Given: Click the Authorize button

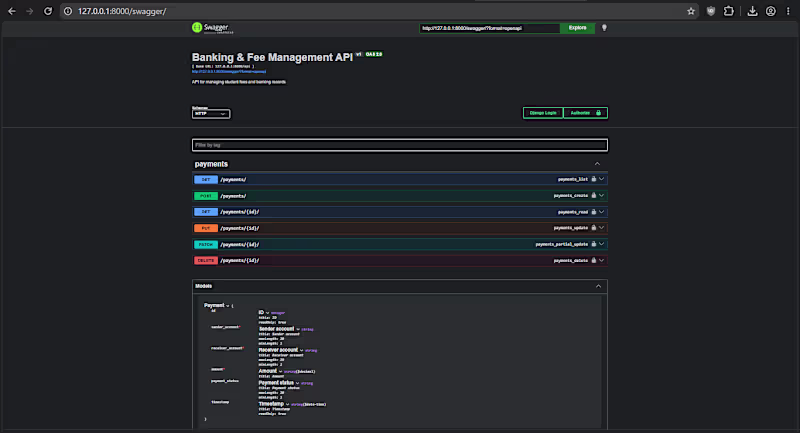Looking at the screenshot, I should tap(585, 113).
